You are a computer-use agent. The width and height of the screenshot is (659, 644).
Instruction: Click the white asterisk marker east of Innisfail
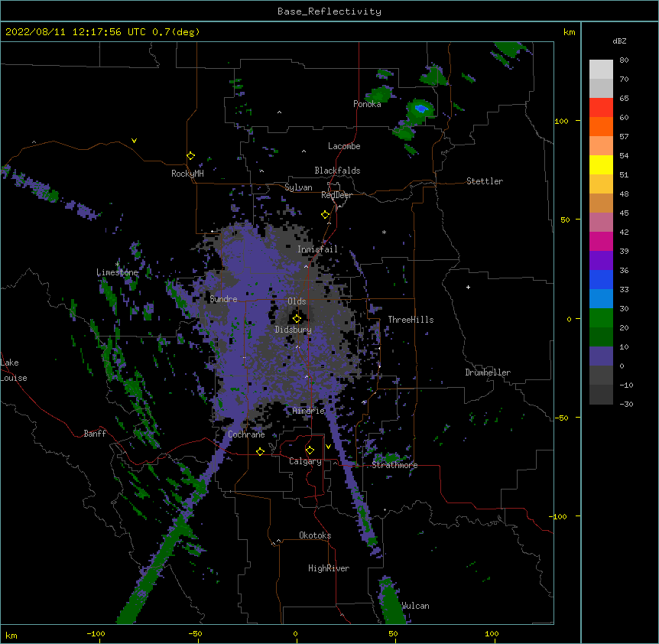[384, 232]
